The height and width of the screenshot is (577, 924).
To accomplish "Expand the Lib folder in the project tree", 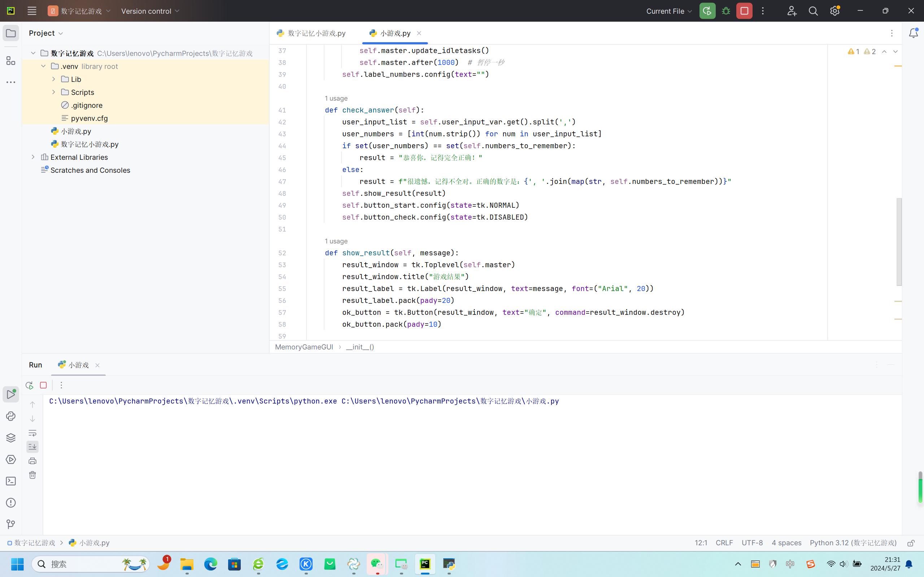I will pyautogui.click(x=54, y=79).
